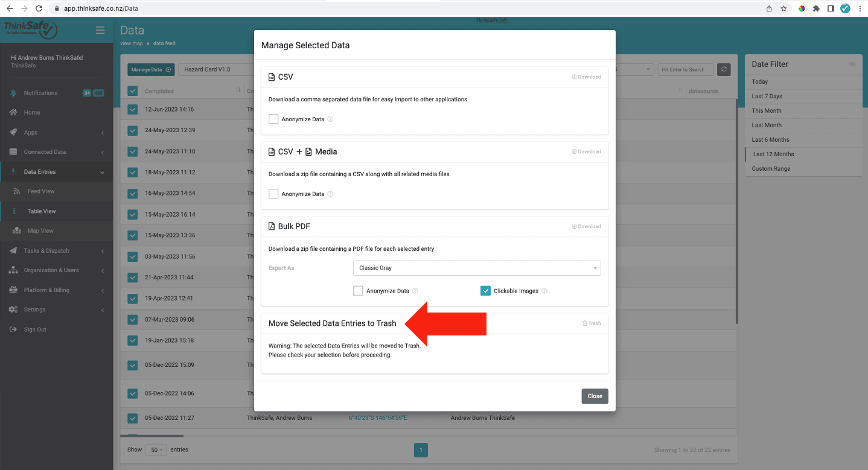
Task: Open the Export As Classic Gray dropdown
Action: (476, 268)
